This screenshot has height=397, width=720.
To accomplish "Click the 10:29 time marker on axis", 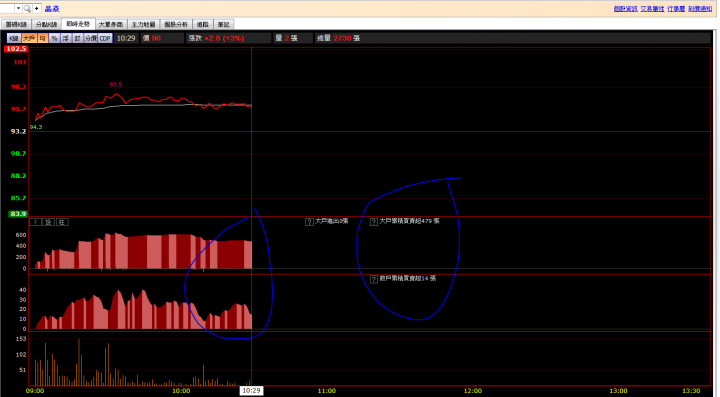I will tap(251, 391).
